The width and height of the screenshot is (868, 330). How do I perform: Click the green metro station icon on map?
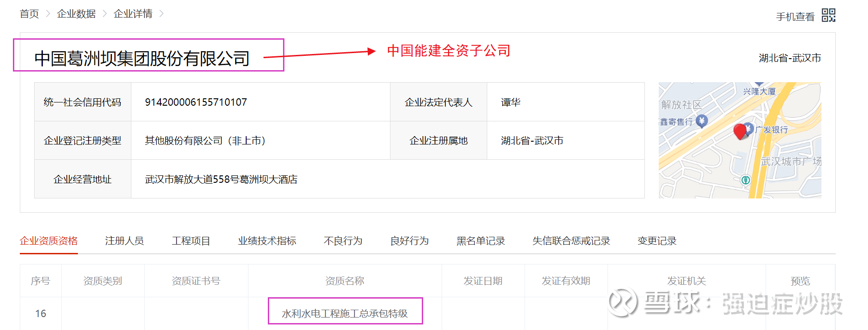[x=746, y=180]
